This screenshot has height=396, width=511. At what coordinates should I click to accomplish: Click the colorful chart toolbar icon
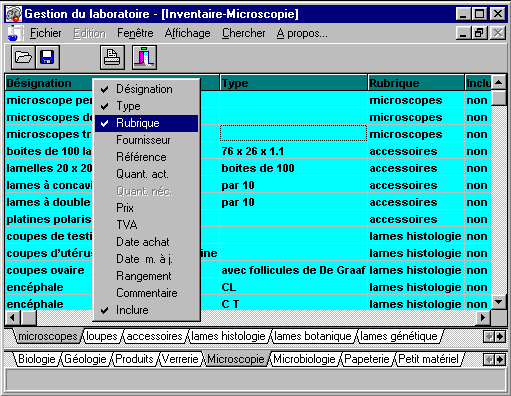click(x=144, y=58)
